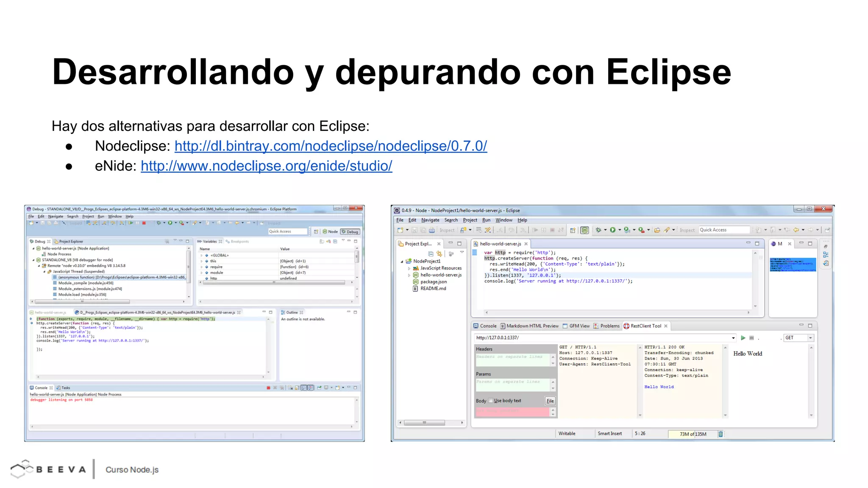Open URL history dropdown arrow in RestClient
This screenshot has width=868, height=488.
click(733, 338)
